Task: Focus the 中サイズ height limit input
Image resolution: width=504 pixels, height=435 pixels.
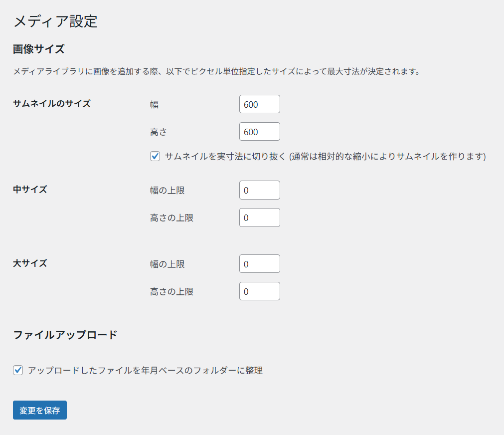Action: pos(259,217)
